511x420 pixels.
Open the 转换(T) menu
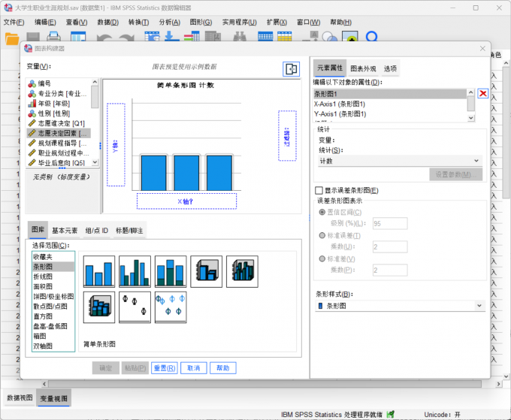point(138,22)
